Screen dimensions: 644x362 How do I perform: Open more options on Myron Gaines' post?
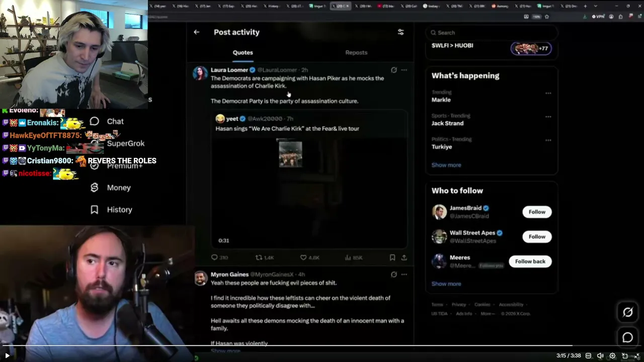(404, 275)
